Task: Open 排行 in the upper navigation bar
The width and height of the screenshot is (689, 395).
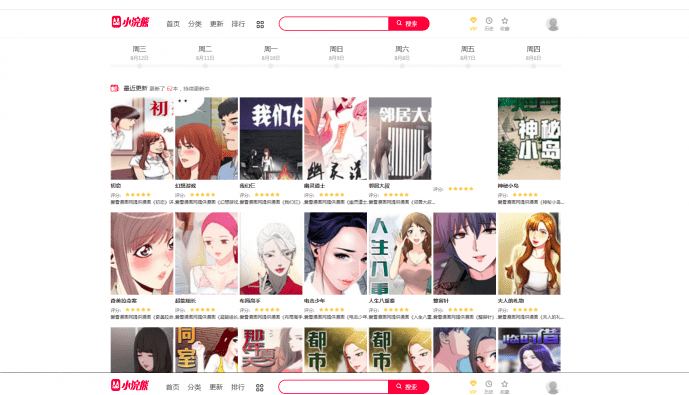Action: click(x=238, y=24)
